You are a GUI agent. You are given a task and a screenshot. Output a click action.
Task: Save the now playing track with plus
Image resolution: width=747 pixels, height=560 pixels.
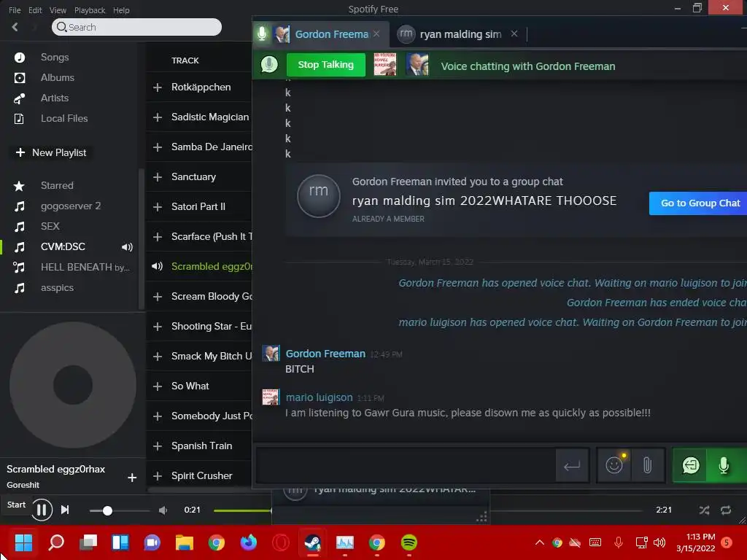coord(132,478)
